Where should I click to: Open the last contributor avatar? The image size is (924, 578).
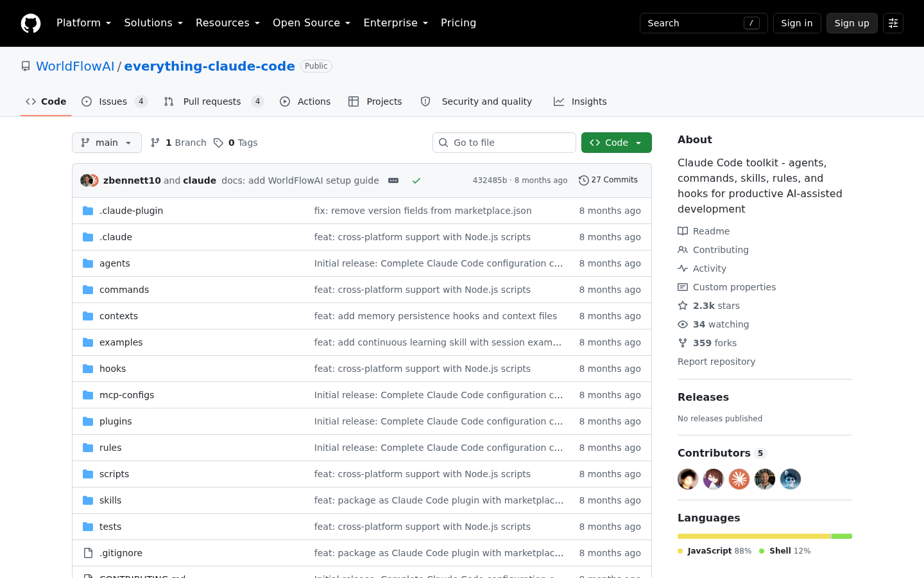pyautogui.click(x=791, y=479)
